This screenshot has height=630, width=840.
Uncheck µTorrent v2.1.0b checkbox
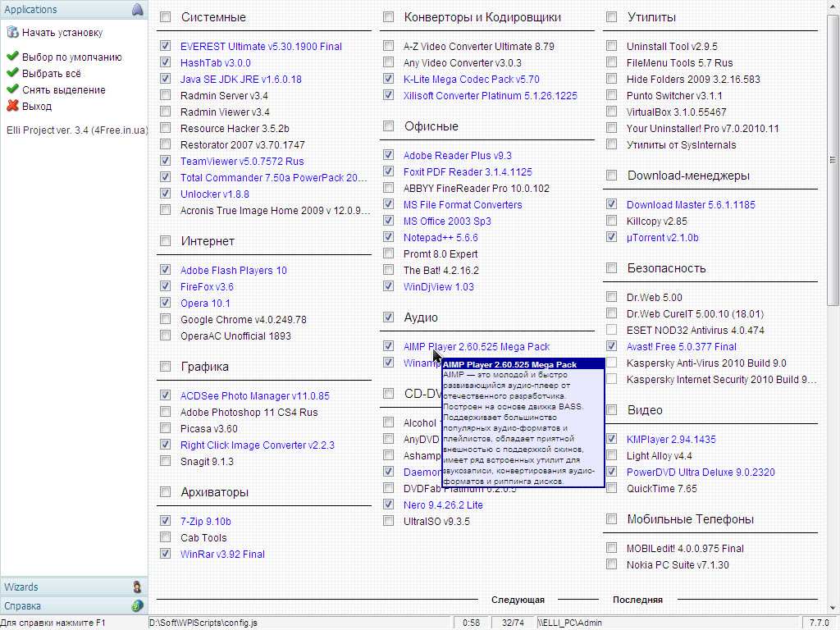point(611,237)
